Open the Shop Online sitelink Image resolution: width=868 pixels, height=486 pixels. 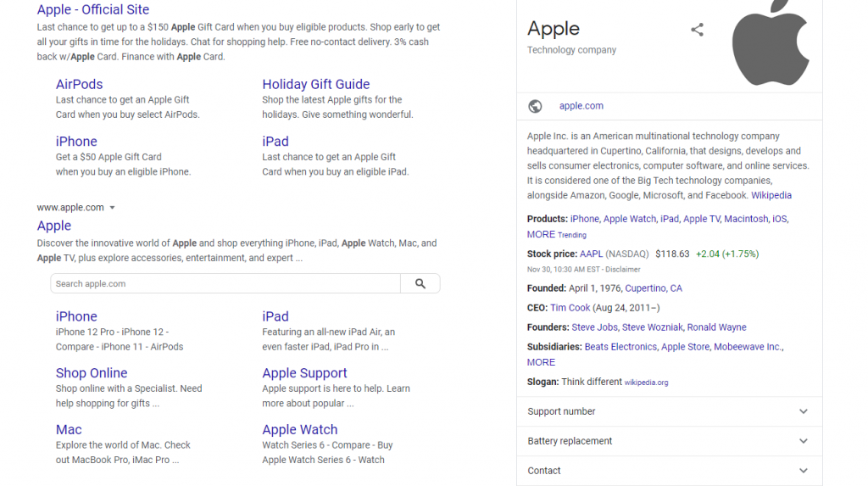click(x=92, y=373)
